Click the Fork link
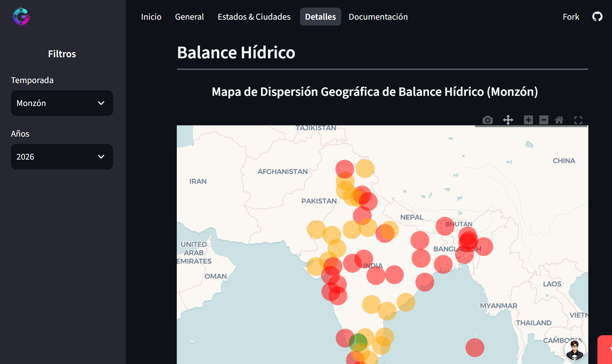 click(x=571, y=17)
